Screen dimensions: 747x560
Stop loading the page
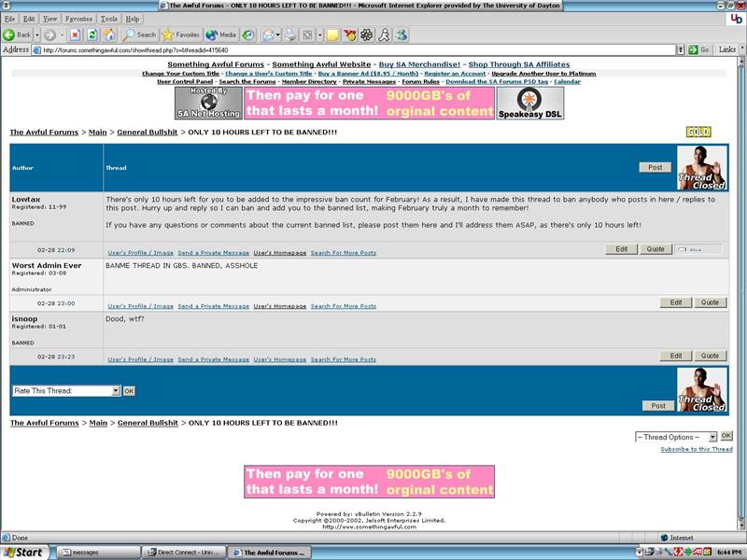coord(75,35)
